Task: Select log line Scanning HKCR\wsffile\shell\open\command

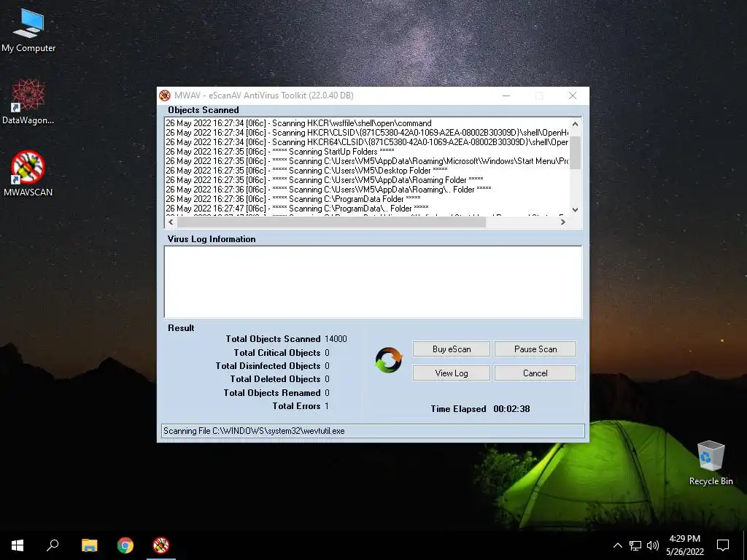Action: coord(298,123)
